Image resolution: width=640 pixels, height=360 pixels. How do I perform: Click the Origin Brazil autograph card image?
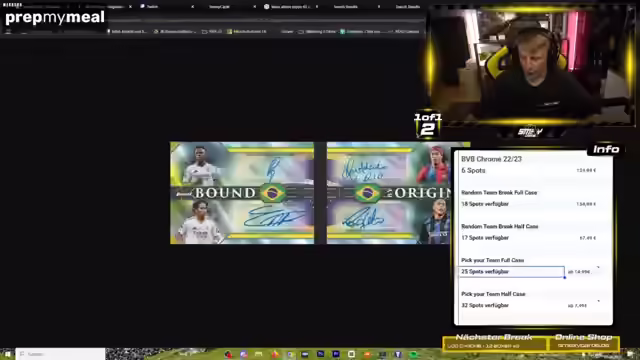pyautogui.click(x=389, y=193)
